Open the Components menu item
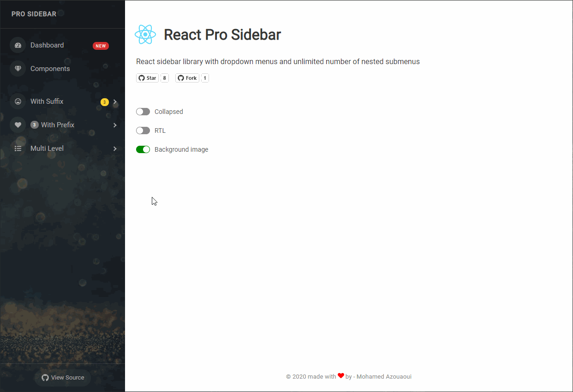This screenshot has width=573, height=392. click(50, 68)
